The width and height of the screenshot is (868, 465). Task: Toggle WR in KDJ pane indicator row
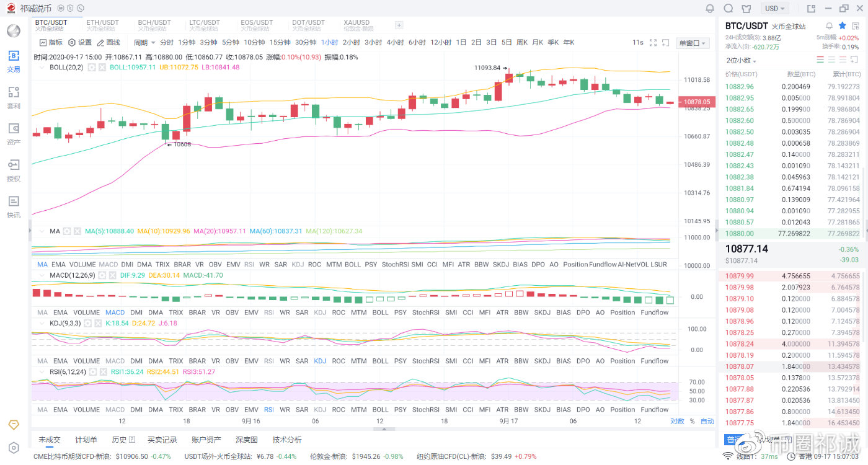285,361
